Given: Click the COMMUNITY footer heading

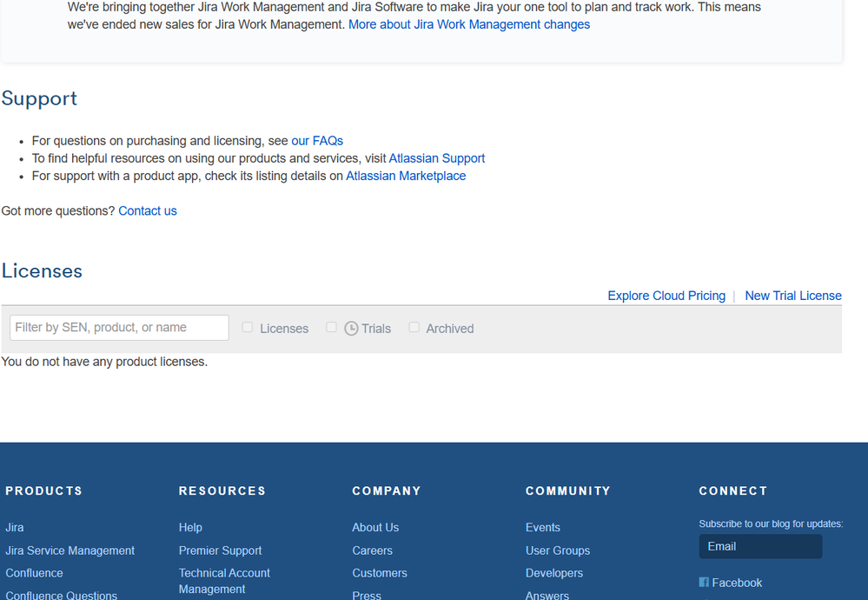Looking at the screenshot, I should (x=568, y=490).
